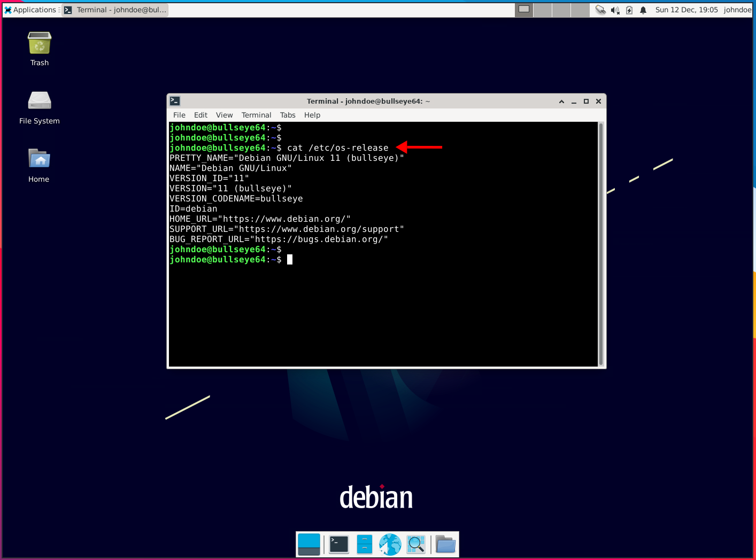Open the folder shortcut at taskbar's right end

click(445, 544)
